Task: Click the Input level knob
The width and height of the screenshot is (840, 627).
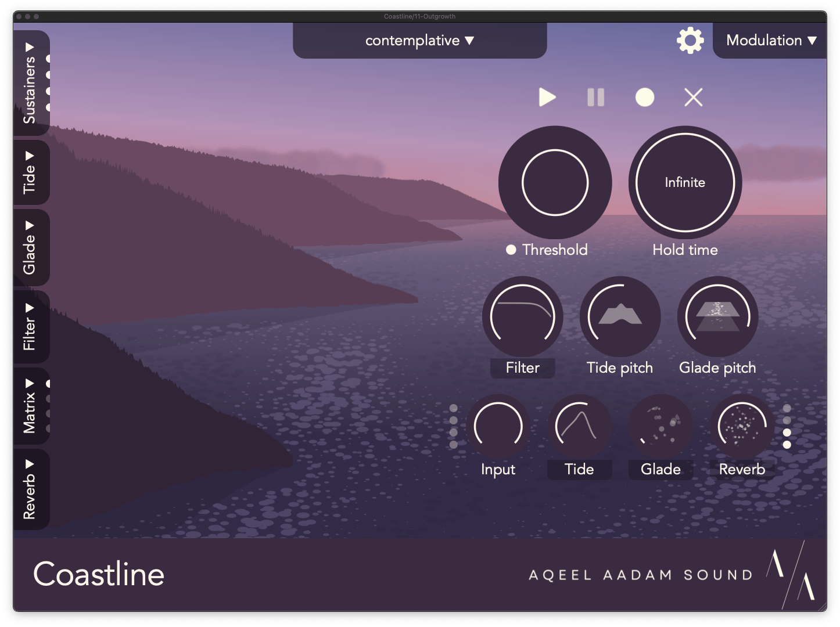Action: tap(498, 426)
